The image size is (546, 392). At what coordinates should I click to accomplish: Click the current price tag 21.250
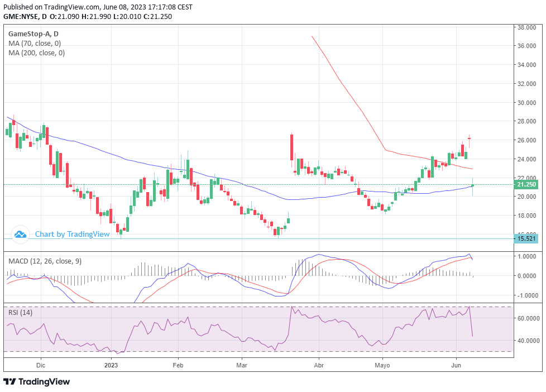point(526,184)
